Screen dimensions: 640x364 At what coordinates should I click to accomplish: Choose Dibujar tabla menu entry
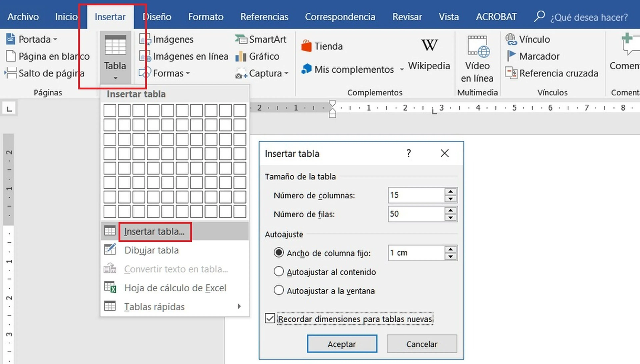coord(175,250)
